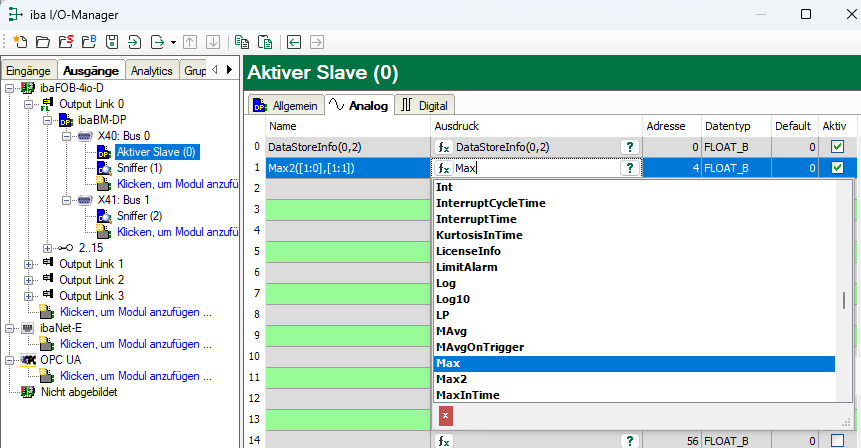Open the Eingänge tab

click(28, 71)
